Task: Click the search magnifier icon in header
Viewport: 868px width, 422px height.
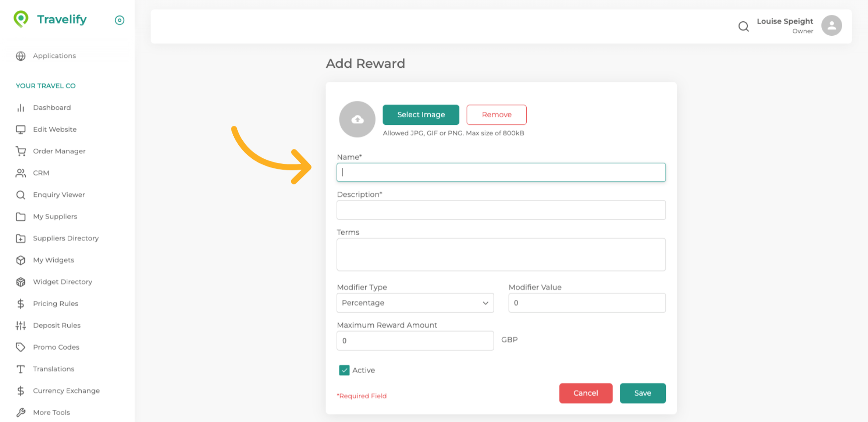Action: (743, 26)
